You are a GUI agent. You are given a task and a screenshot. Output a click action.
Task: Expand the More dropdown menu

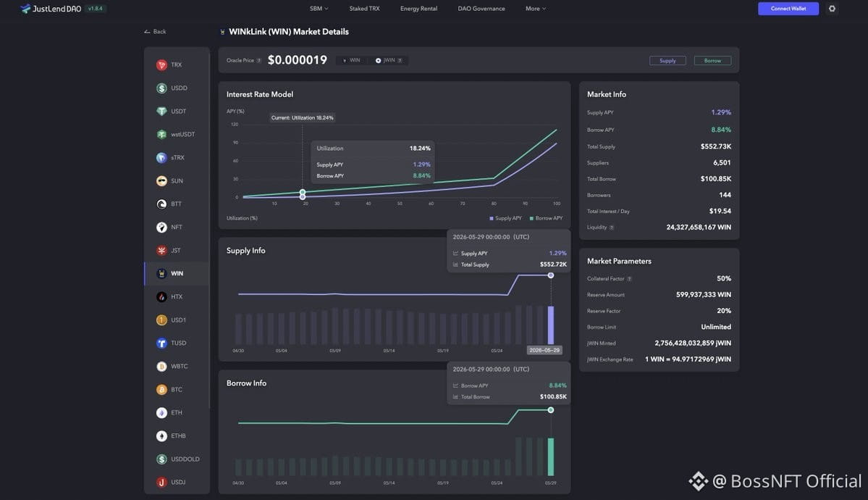[535, 8]
